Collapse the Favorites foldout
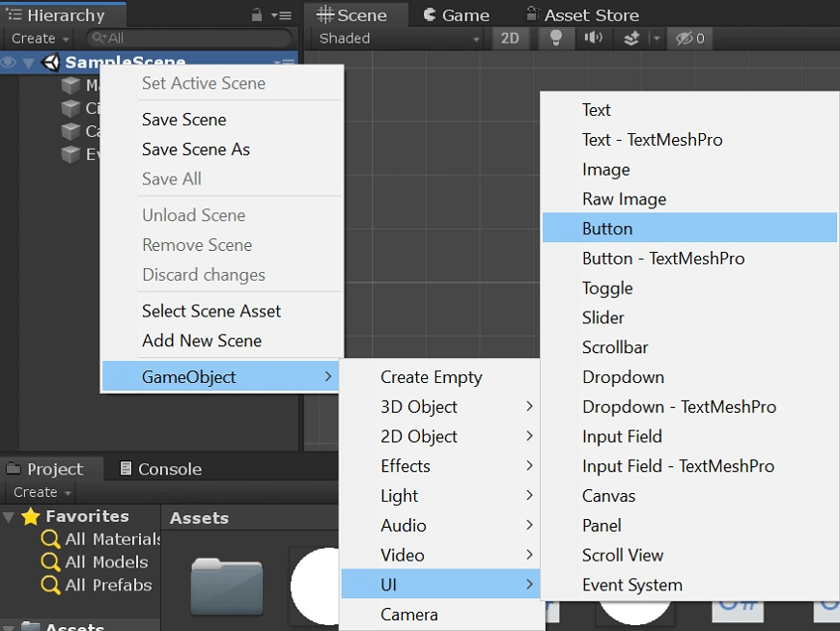840x631 pixels. (x=9, y=517)
